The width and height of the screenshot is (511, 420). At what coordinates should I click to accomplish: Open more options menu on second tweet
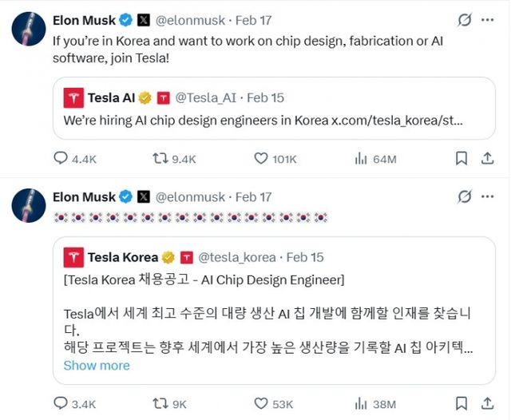tap(488, 196)
